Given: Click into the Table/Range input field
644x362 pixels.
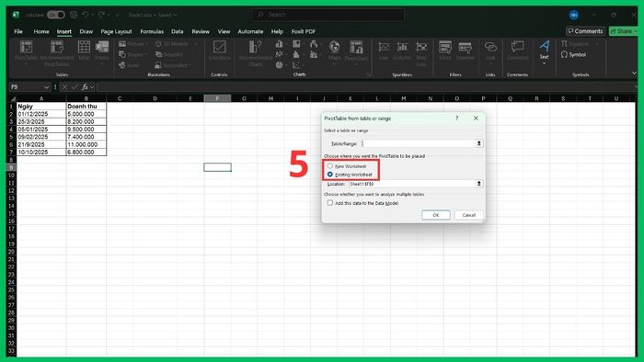Looking at the screenshot, I should 418,143.
